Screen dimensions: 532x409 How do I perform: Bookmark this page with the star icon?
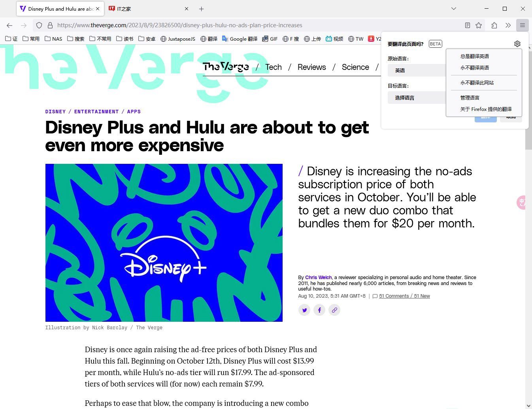479,25
